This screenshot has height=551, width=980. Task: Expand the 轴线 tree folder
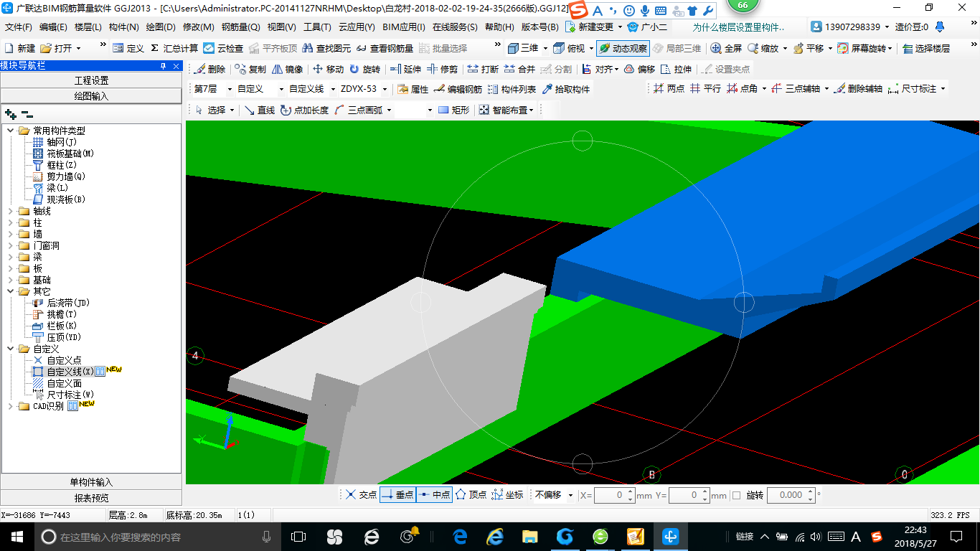point(11,211)
